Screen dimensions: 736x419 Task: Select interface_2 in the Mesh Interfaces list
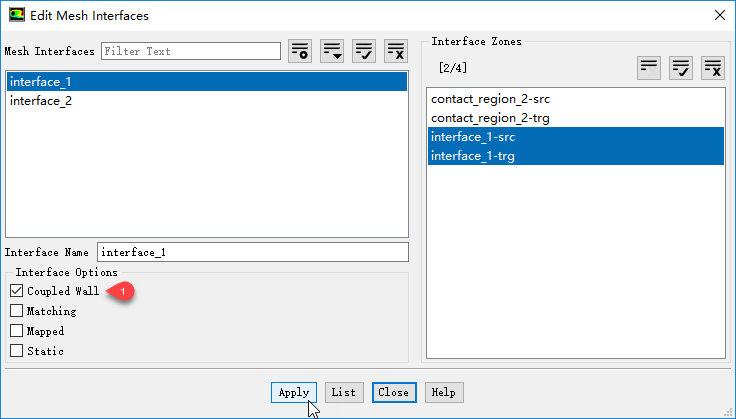pyautogui.click(x=41, y=101)
